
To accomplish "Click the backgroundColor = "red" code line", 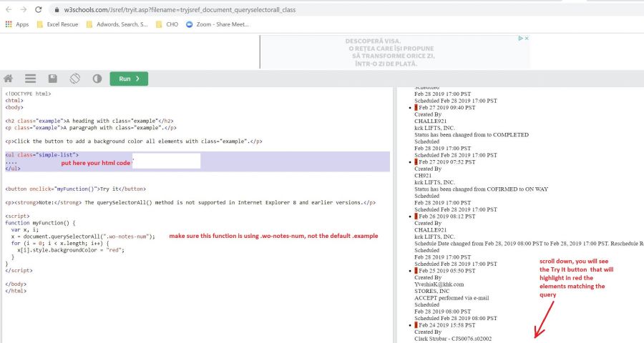I will pos(71,250).
